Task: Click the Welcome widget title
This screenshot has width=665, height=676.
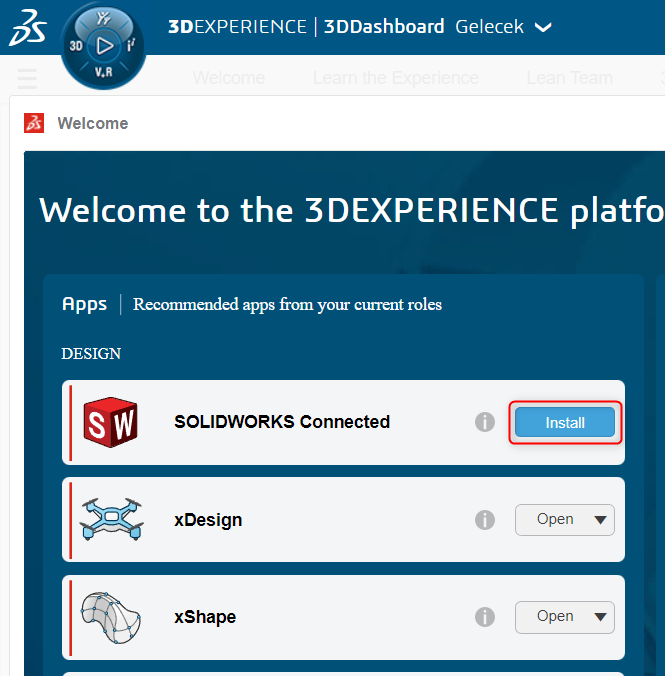Action: pos(93,123)
